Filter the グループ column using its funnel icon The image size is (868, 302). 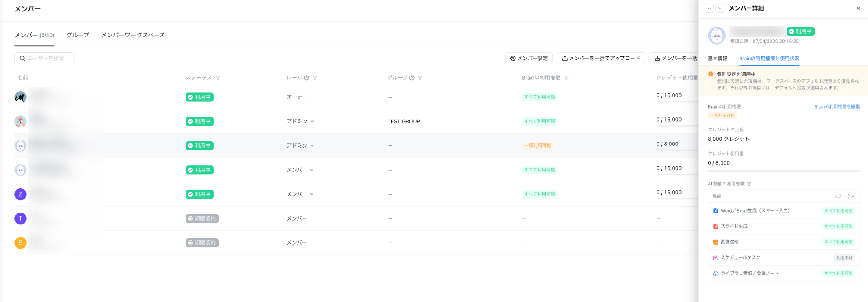point(420,78)
